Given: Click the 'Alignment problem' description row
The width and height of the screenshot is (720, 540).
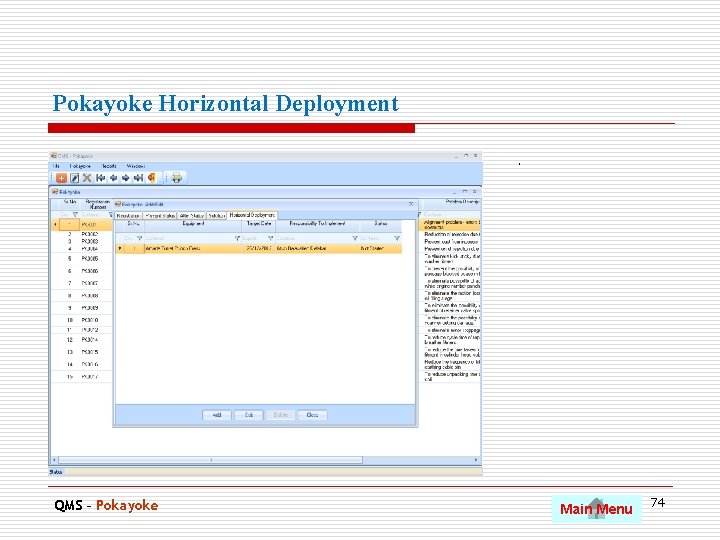Looking at the screenshot, I should (x=450, y=225).
